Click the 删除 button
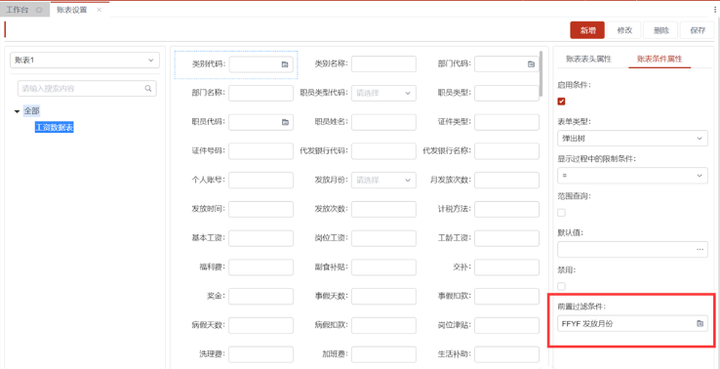The width and height of the screenshot is (720, 369). click(x=661, y=30)
